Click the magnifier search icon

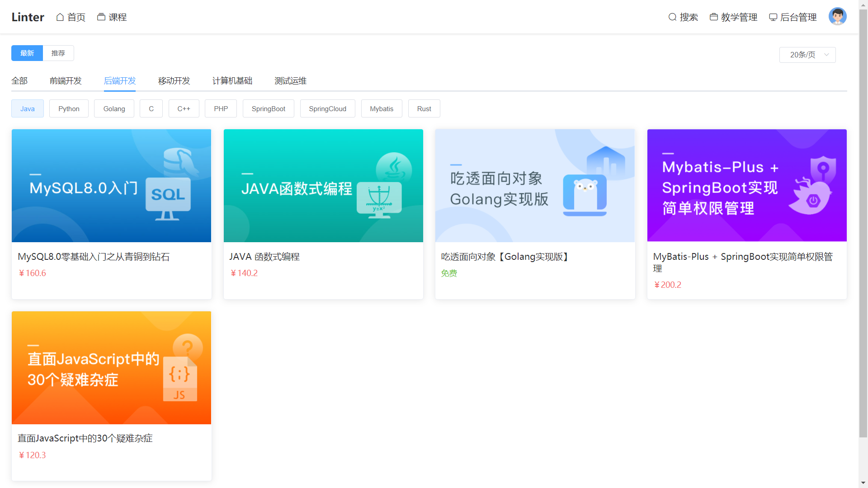672,17
